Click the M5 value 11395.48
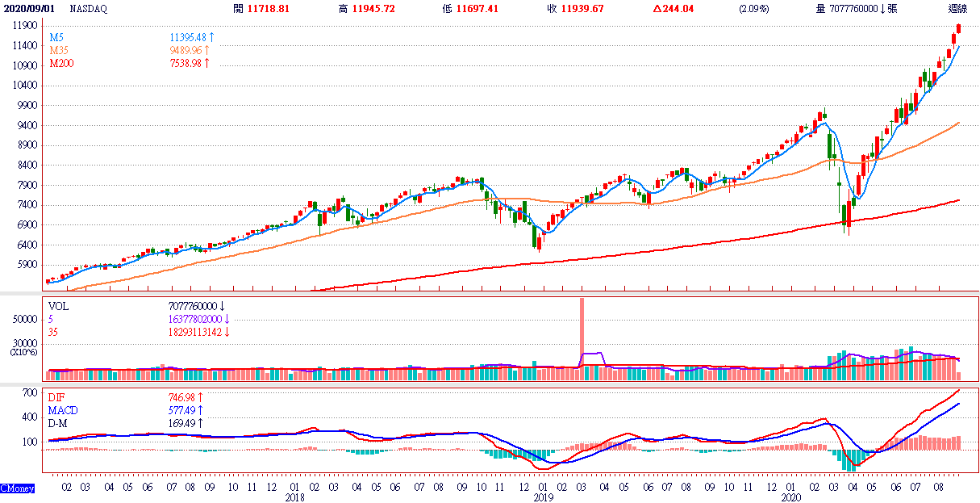 [189, 38]
